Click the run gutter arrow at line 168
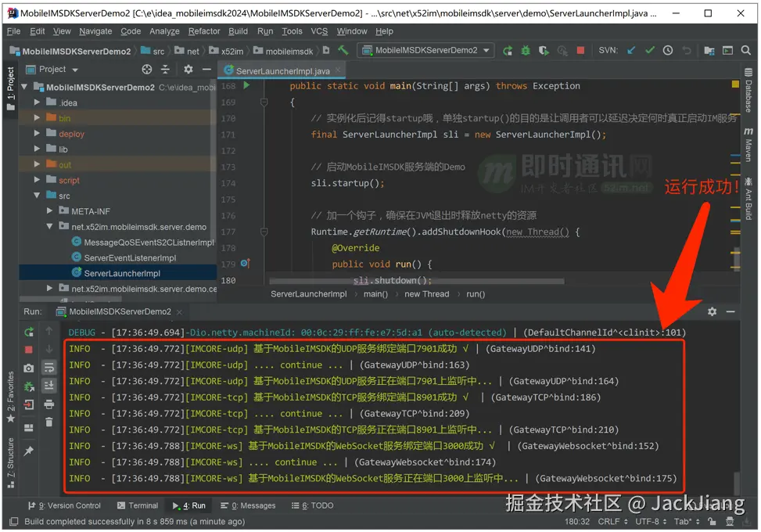Screen dimensions: 761x532 point(246,85)
